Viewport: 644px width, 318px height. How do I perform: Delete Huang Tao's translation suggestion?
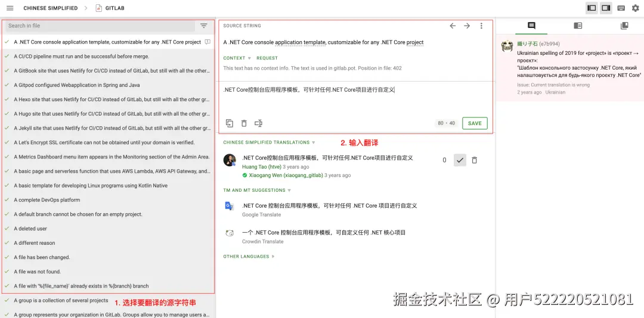pos(475,160)
